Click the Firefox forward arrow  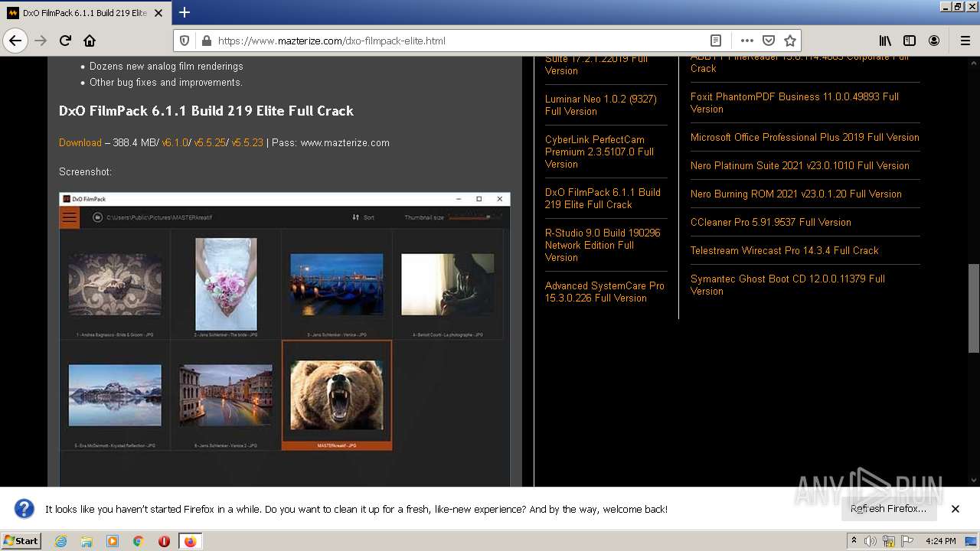pos(41,41)
